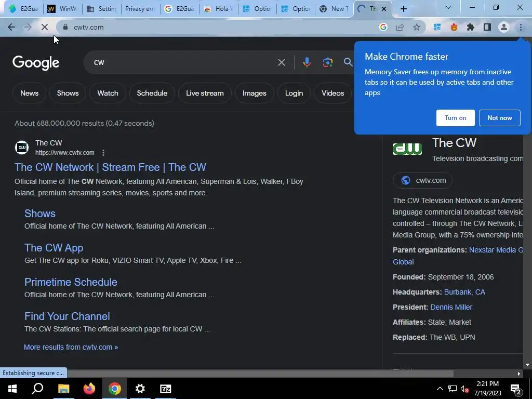Select the Live stream chip
Image resolution: width=532 pixels, height=399 pixels.
pos(205,93)
